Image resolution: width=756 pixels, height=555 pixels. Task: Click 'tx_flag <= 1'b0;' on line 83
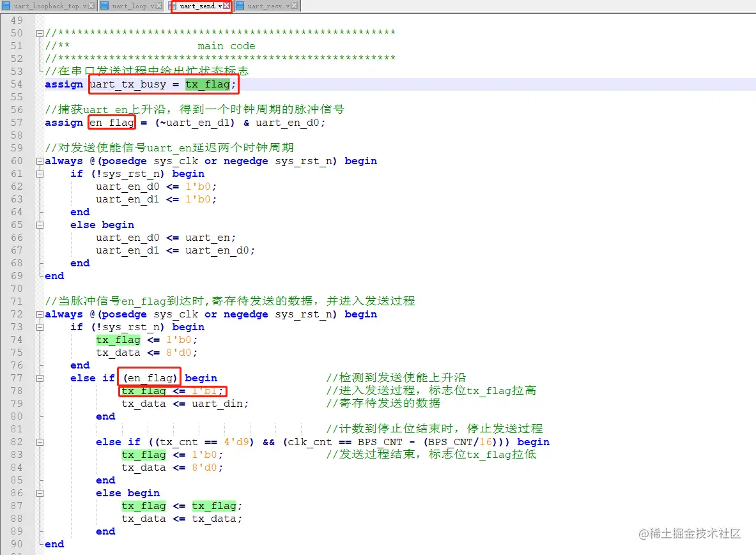coord(173,455)
